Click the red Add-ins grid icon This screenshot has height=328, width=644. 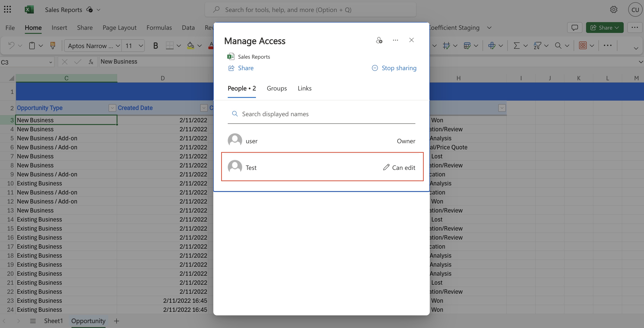583,46
